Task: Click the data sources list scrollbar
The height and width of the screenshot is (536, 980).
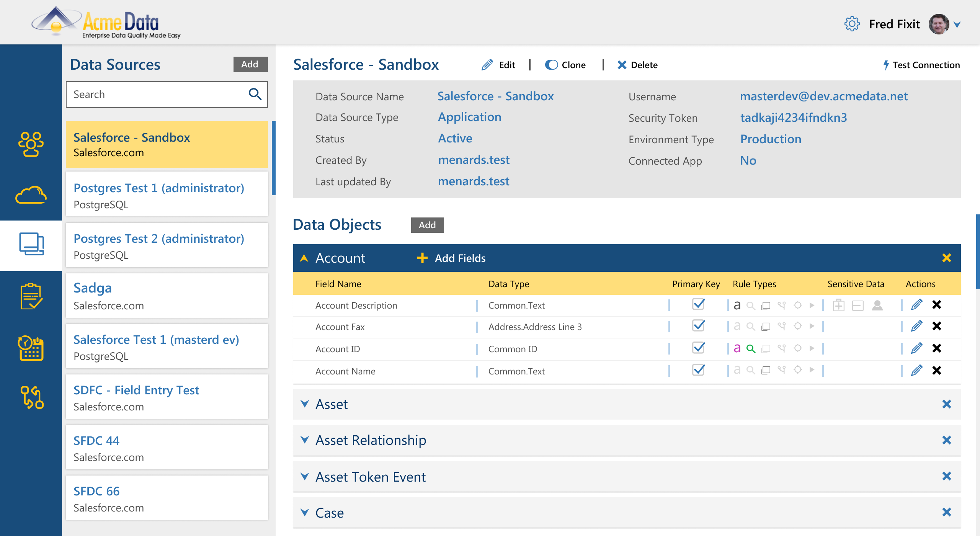Action: 273,158
